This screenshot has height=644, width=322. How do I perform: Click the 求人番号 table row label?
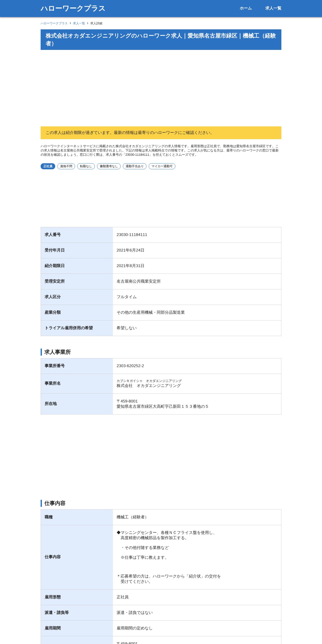[x=53, y=235]
